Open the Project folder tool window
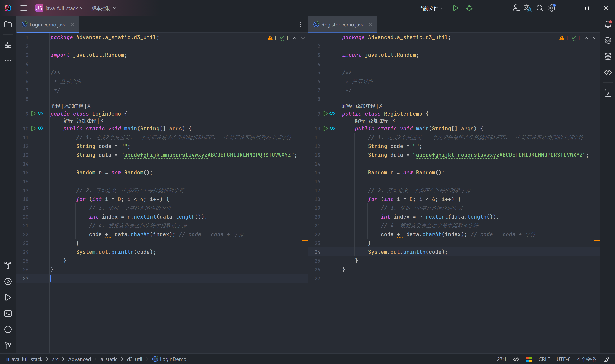The height and width of the screenshot is (364, 615). pyautogui.click(x=8, y=25)
